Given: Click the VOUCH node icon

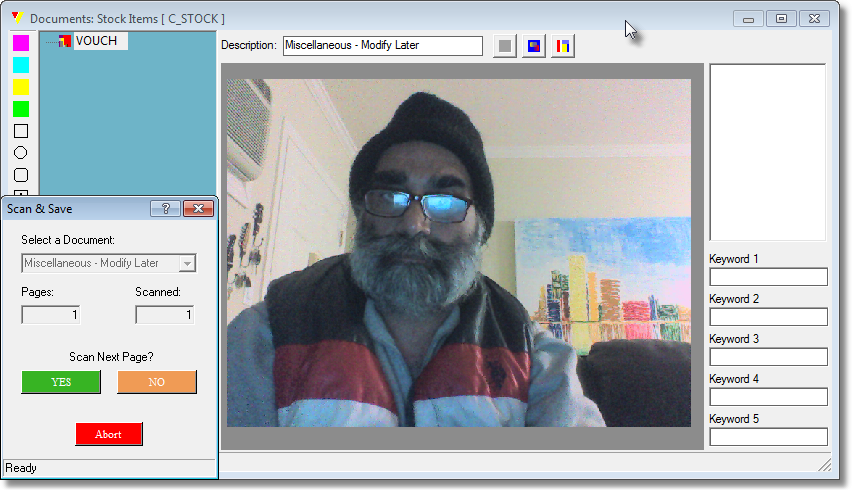Looking at the screenshot, I should (65, 41).
